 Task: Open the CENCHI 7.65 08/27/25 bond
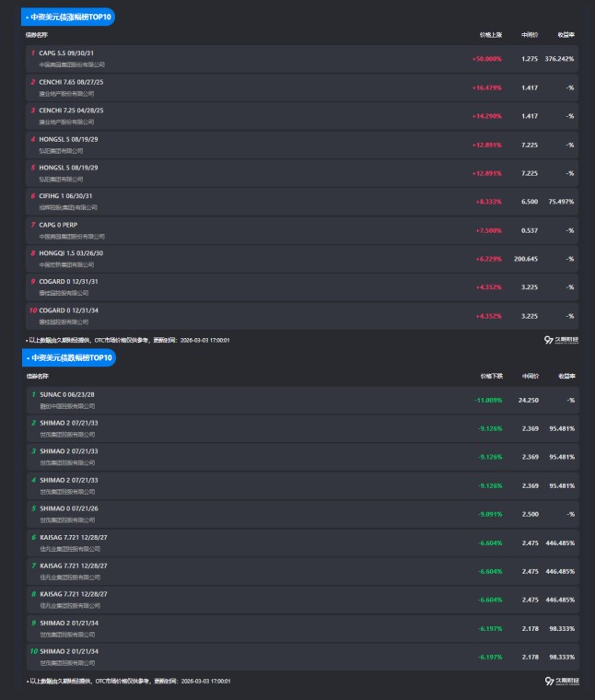[71, 82]
